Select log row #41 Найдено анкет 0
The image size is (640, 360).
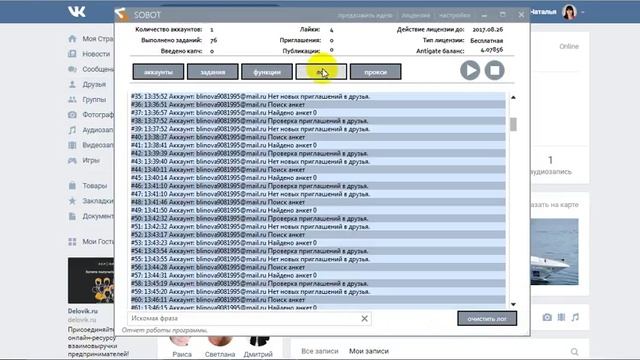(x=318, y=145)
